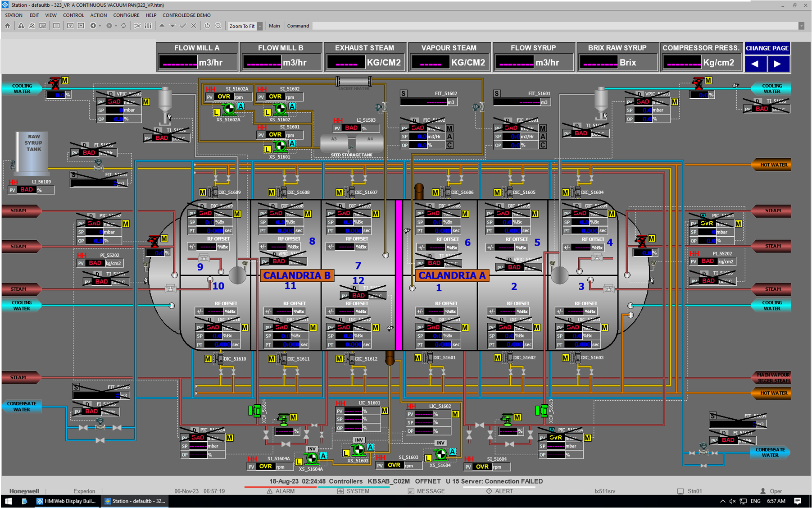Open the CONTROL menu
The width and height of the screenshot is (812, 508).
click(73, 15)
